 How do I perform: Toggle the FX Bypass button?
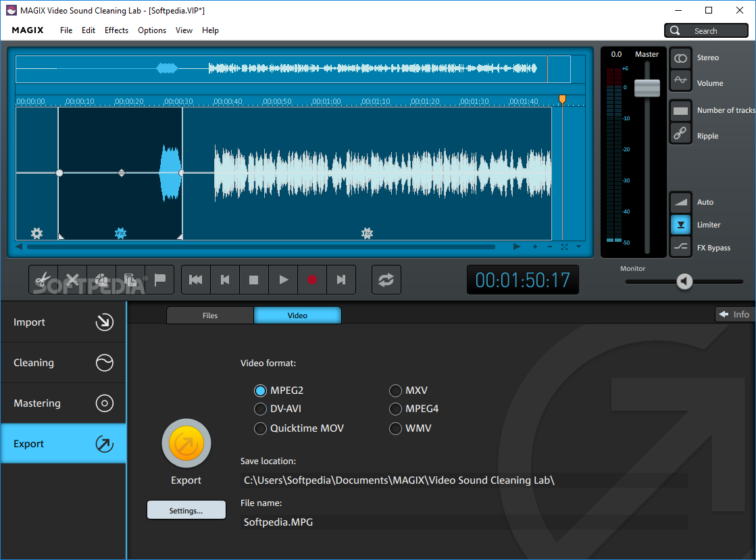pyautogui.click(x=681, y=247)
